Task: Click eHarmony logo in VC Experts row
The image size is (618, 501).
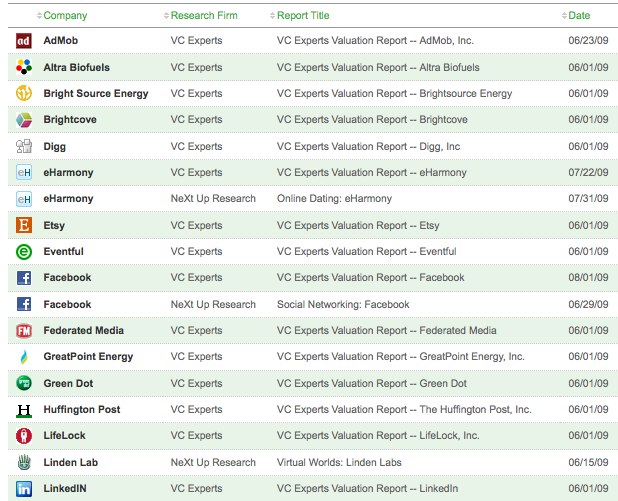Action: click(24, 172)
